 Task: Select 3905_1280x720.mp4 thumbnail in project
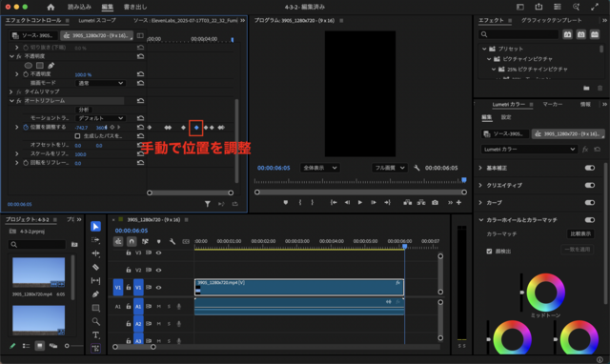38,273
